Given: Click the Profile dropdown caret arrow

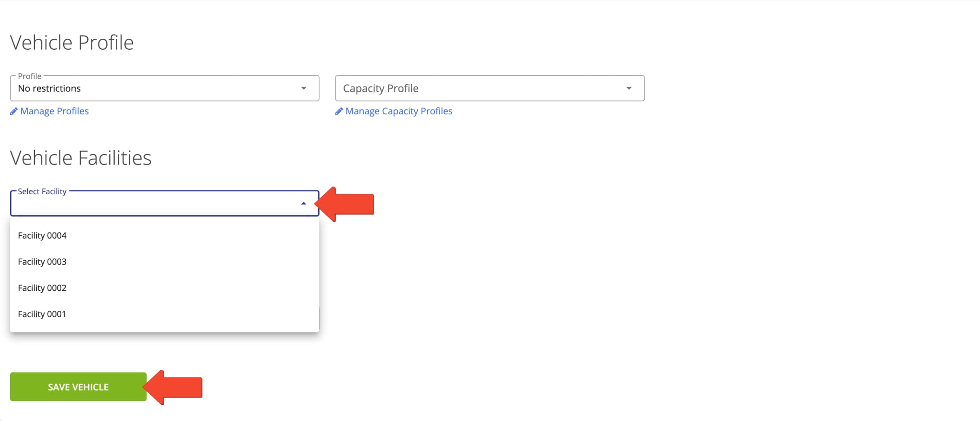Looking at the screenshot, I should [x=303, y=88].
